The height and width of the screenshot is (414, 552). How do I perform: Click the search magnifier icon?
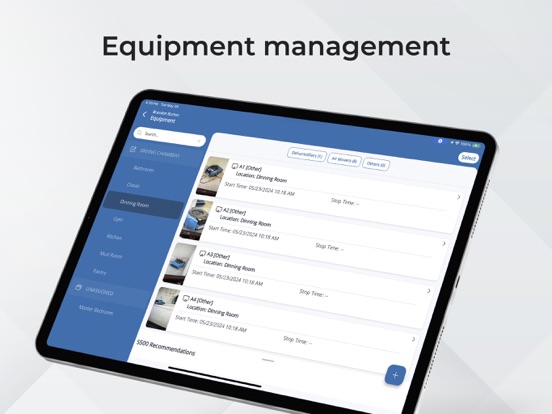pos(139,133)
